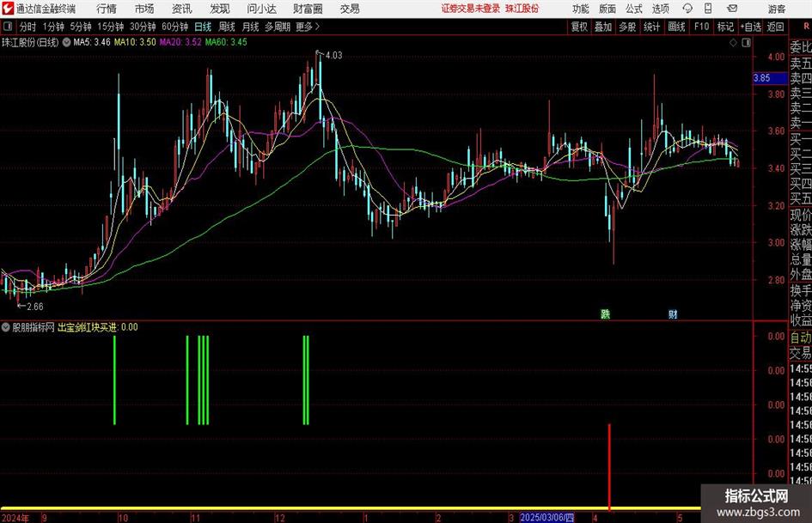Click the 复权 button

click(579, 27)
